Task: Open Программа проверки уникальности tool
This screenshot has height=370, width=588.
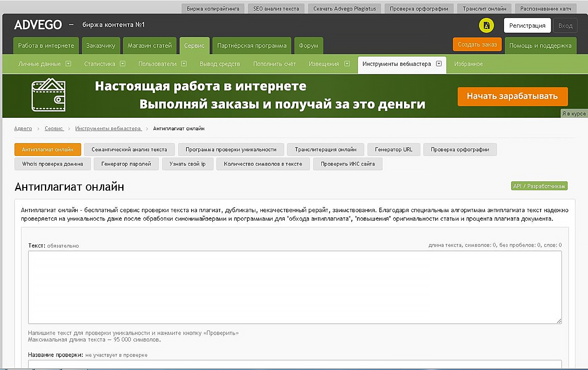Action: (231, 149)
